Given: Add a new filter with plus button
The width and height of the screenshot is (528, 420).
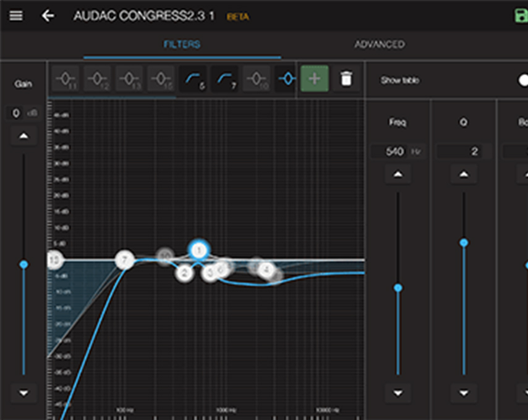Looking at the screenshot, I should (x=314, y=79).
